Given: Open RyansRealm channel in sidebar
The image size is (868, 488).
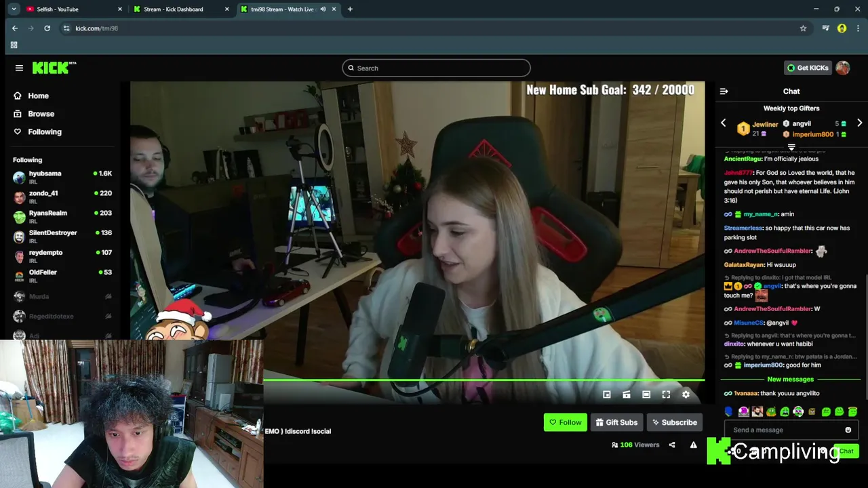Looking at the screenshot, I should click(62, 216).
